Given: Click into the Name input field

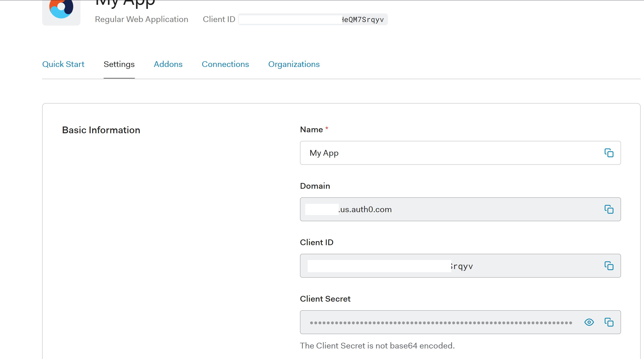Looking at the screenshot, I should click(450, 153).
